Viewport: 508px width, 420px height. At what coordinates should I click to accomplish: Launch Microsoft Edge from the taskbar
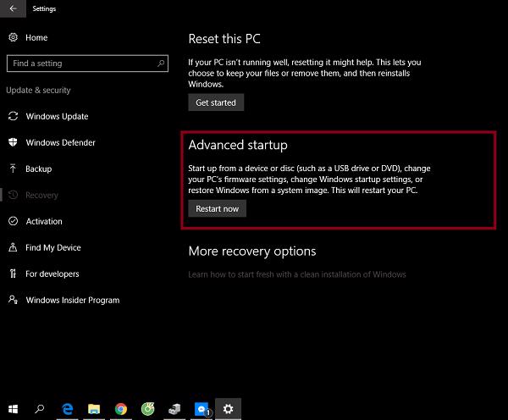[68, 409]
